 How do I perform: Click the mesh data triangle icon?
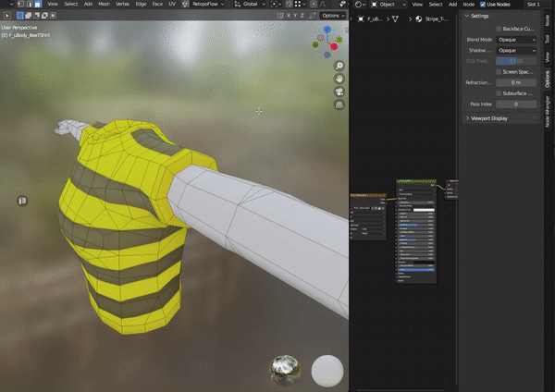coord(395,18)
